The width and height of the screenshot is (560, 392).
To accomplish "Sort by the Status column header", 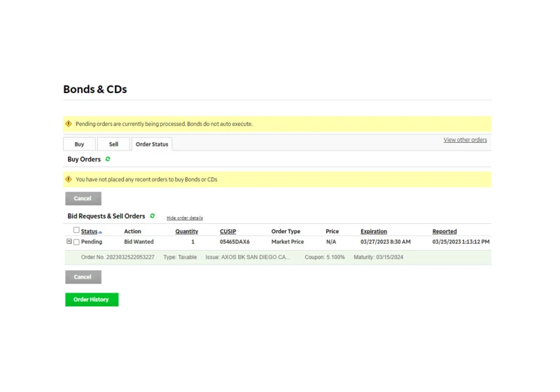I will tap(89, 231).
